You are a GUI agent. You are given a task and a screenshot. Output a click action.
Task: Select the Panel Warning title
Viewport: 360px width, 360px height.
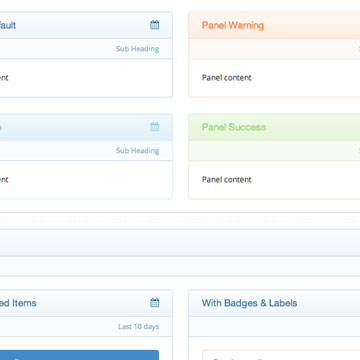233,25
